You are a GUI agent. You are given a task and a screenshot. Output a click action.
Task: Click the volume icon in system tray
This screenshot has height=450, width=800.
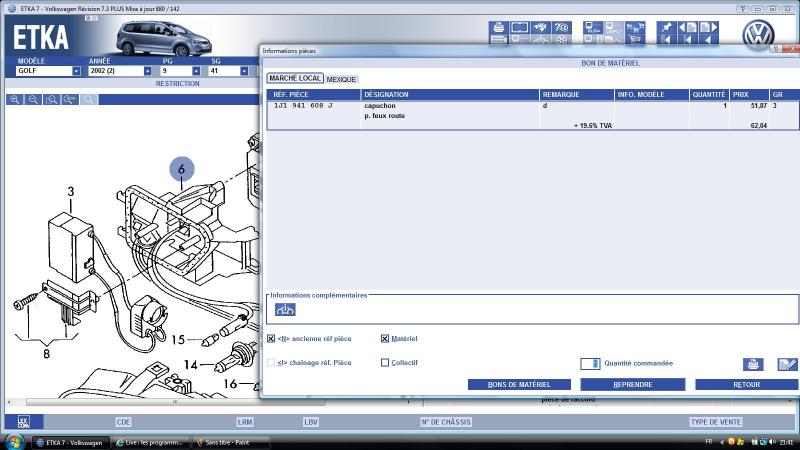[772, 442]
